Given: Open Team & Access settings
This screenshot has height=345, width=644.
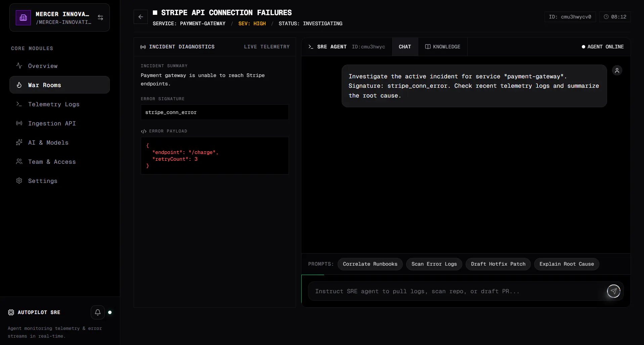Looking at the screenshot, I should pos(59,162).
